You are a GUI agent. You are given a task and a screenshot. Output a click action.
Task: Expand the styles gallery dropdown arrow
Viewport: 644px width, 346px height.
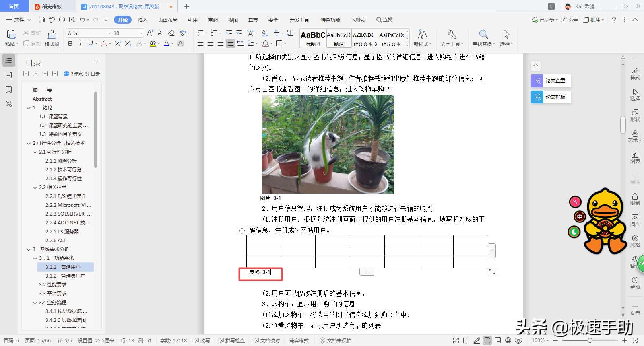407,45
